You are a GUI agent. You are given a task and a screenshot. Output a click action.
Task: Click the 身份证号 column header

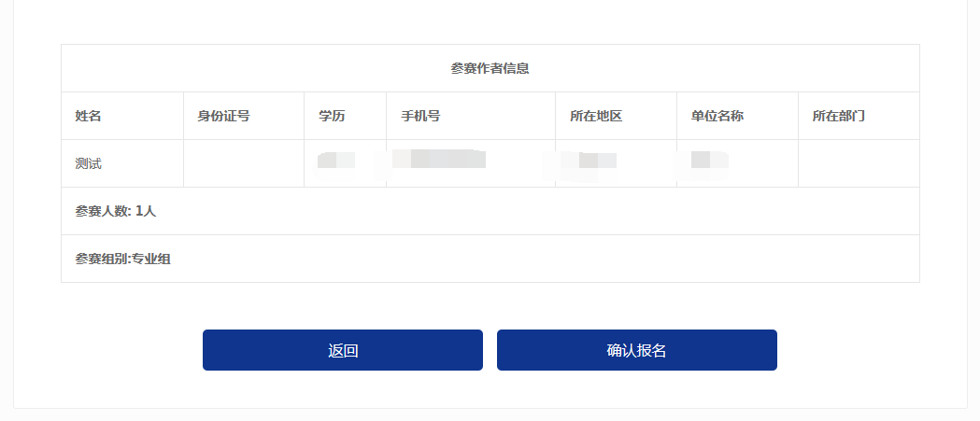click(x=223, y=117)
